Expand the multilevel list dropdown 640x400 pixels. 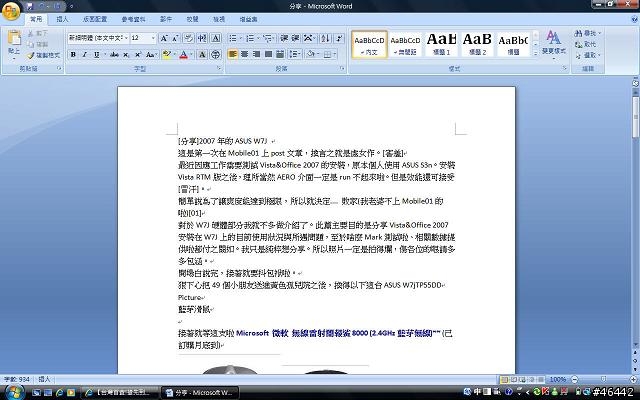pyautogui.click(x=274, y=38)
